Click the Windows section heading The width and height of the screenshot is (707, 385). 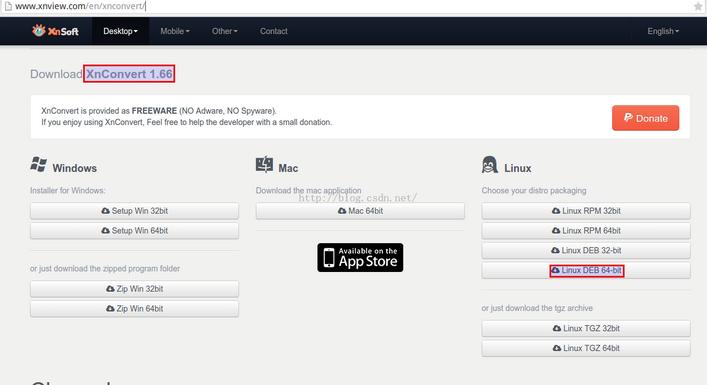pyautogui.click(x=74, y=168)
